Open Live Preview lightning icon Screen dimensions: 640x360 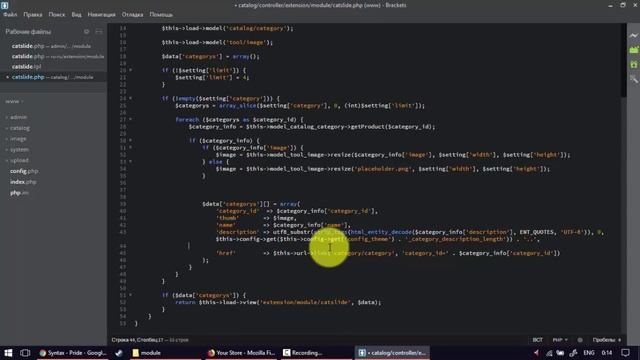click(633, 36)
